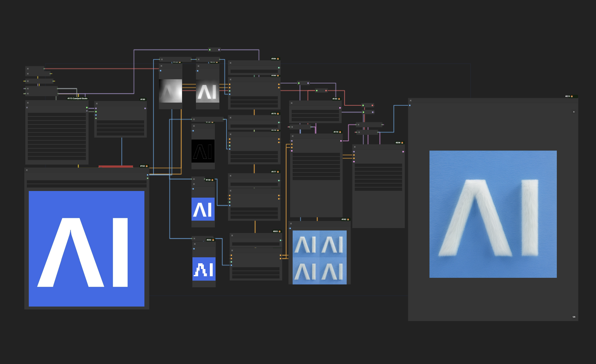Screen dimensions: 596x364
Task: Click the fox icon on badge #202
Action: (213, 240)
